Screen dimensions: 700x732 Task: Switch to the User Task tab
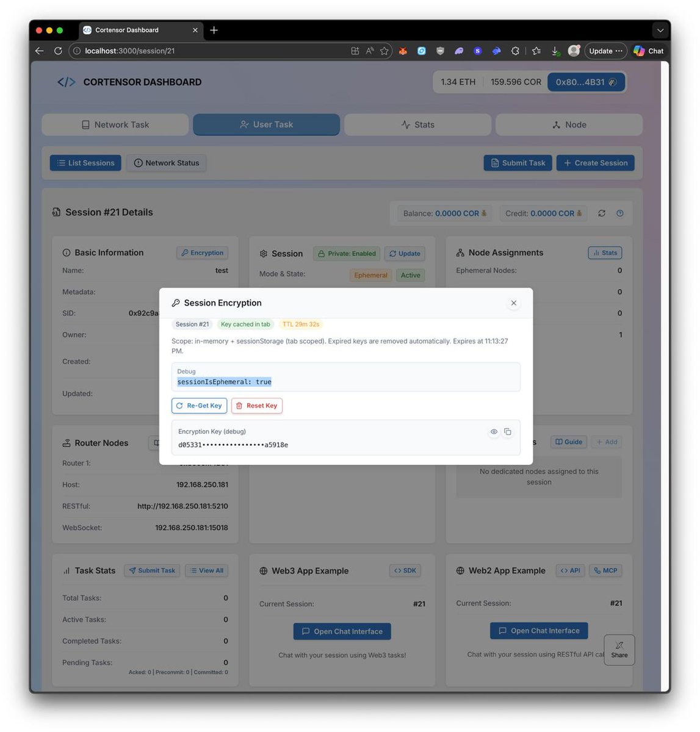pyautogui.click(x=267, y=124)
